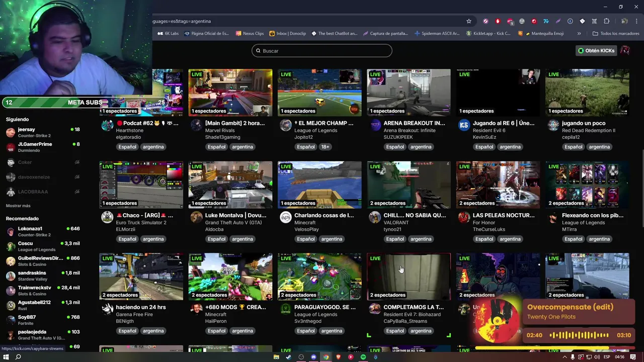Open stream title PARAGUAYOGOD. SE ...

click(x=325, y=307)
